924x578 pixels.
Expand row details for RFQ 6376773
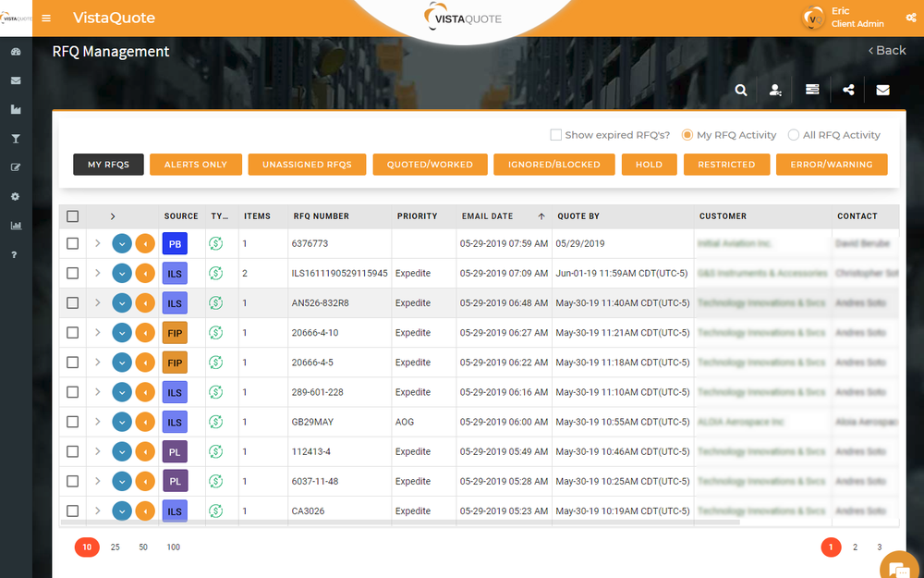click(x=98, y=243)
